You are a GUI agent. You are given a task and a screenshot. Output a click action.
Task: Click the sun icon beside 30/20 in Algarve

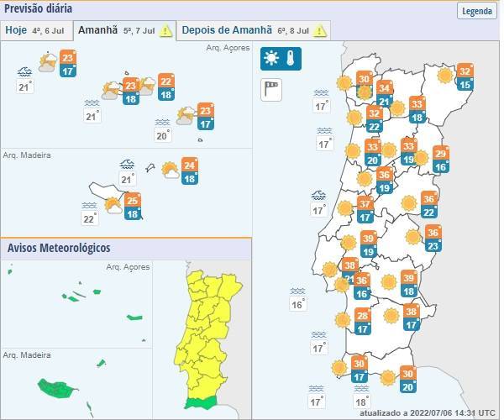[x=388, y=378]
